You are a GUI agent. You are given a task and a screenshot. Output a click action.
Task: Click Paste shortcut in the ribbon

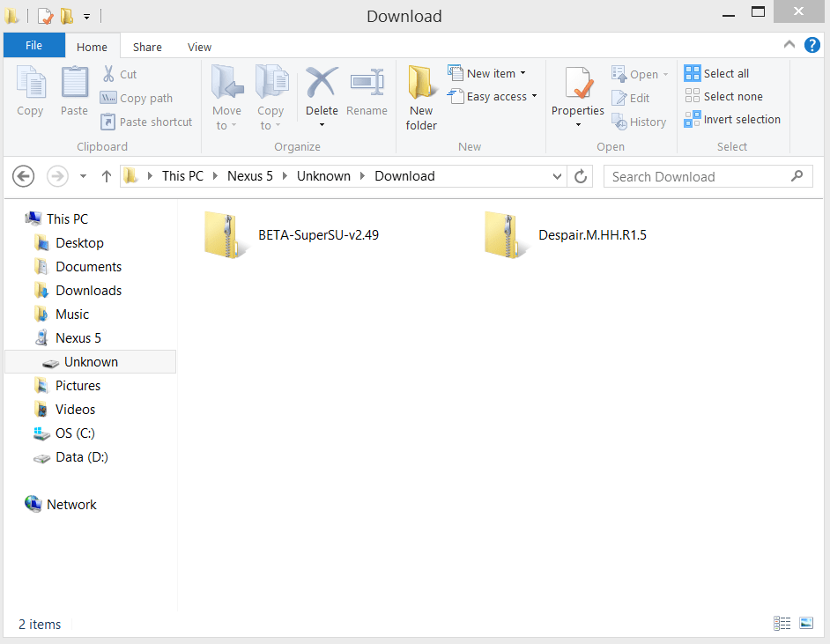pos(146,122)
